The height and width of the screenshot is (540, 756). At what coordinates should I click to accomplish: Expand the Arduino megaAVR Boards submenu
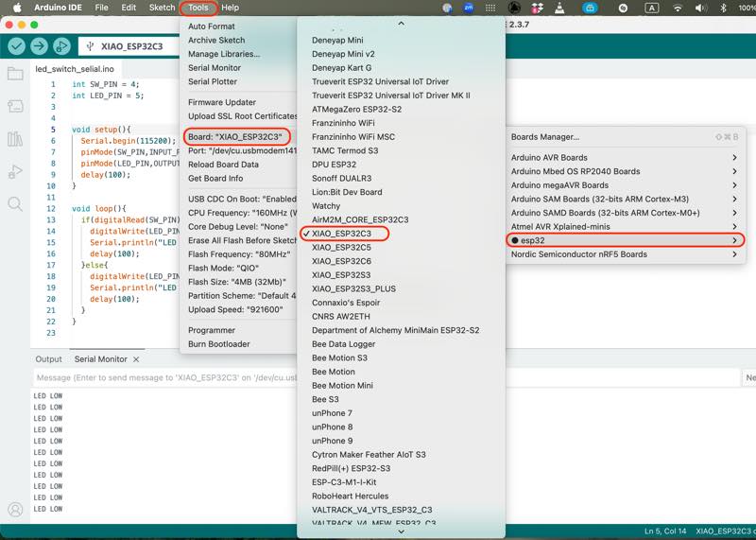point(626,185)
